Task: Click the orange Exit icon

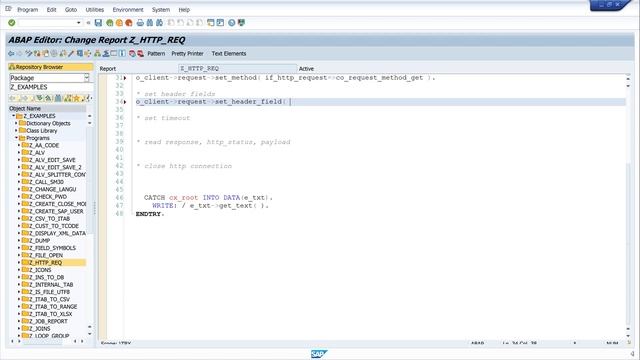Action: tap(119, 23)
